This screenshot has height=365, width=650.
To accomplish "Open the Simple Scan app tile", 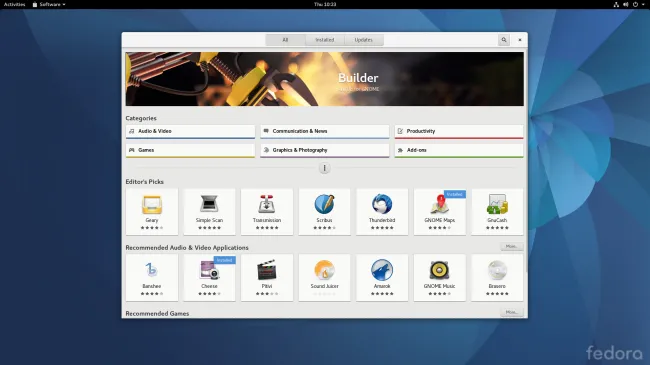I will point(209,212).
